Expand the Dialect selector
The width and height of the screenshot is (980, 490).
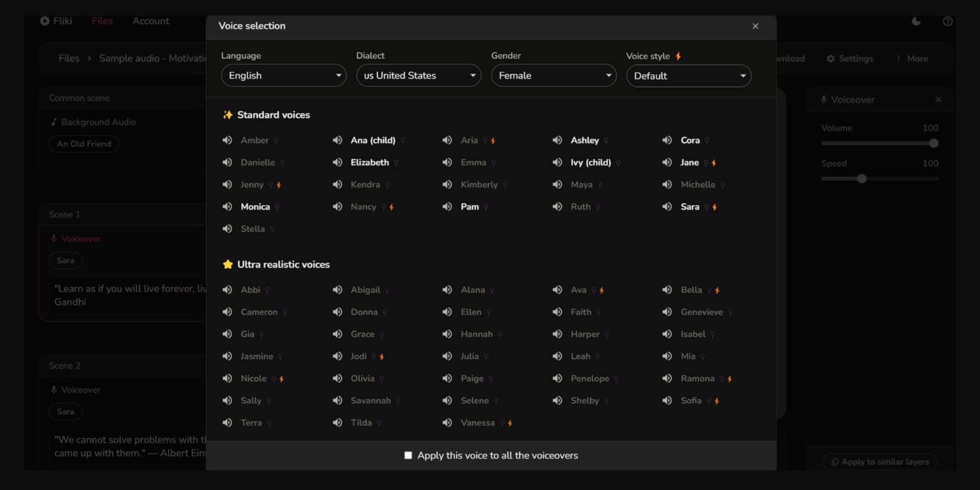[418, 76]
